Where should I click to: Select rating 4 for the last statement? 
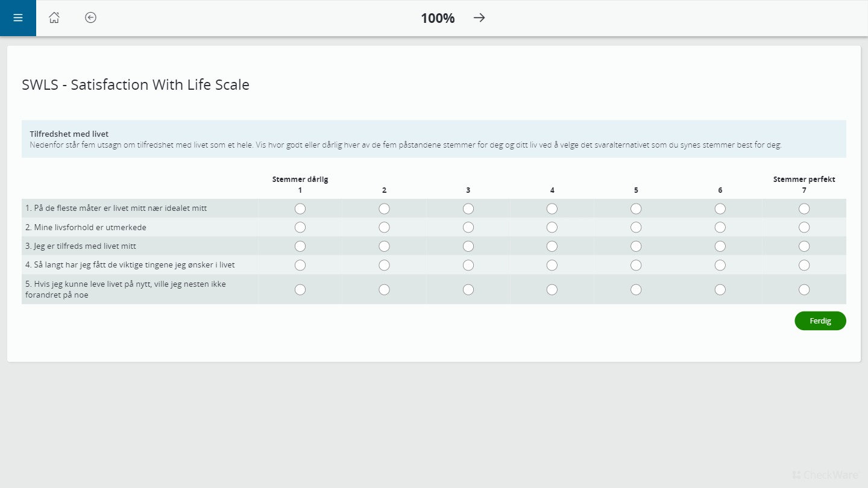[552, 289]
